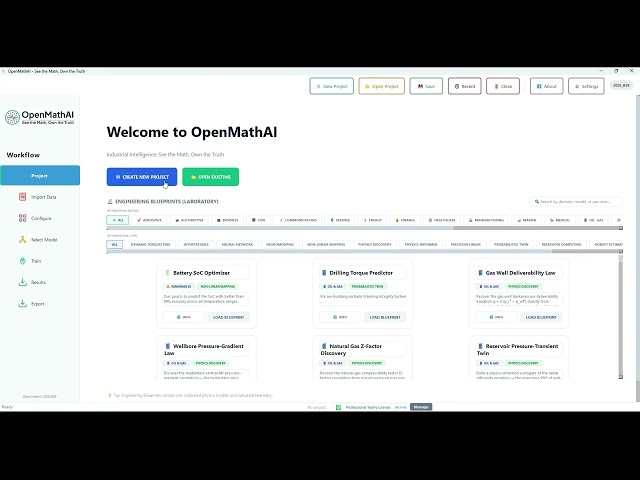The height and width of the screenshot is (480, 640).
Task: Open the Import Data workflow step
Action: click(x=40, y=197)
